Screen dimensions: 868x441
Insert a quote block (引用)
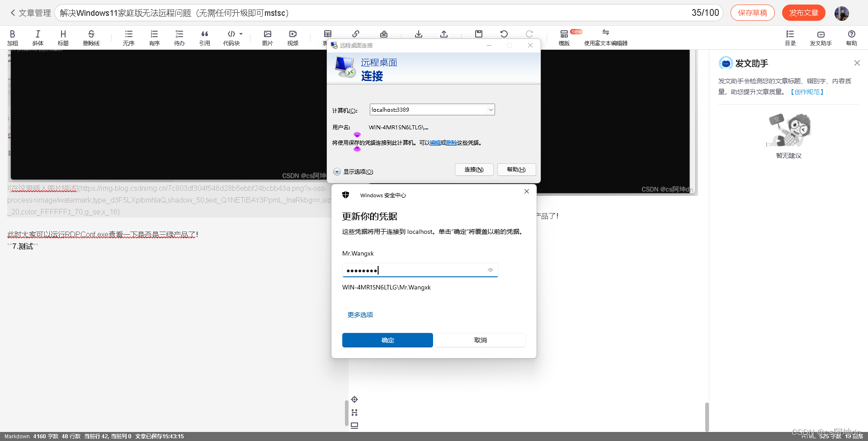coord(205,38)
